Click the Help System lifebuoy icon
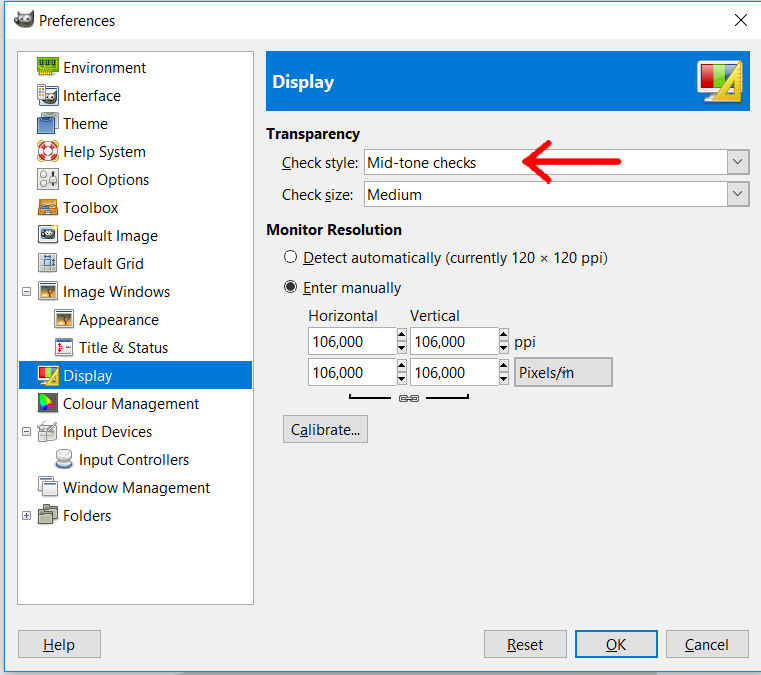The image size is (761, 675). click(x=48, y=151)
